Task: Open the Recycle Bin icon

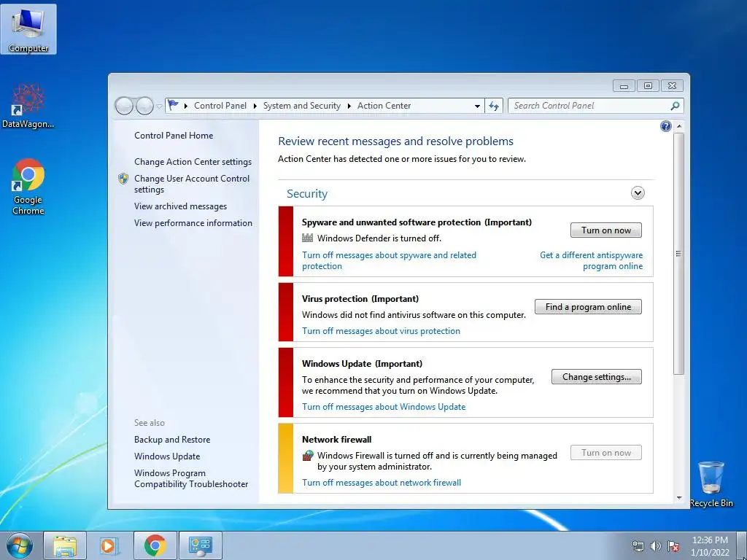Action: [711, 484]
